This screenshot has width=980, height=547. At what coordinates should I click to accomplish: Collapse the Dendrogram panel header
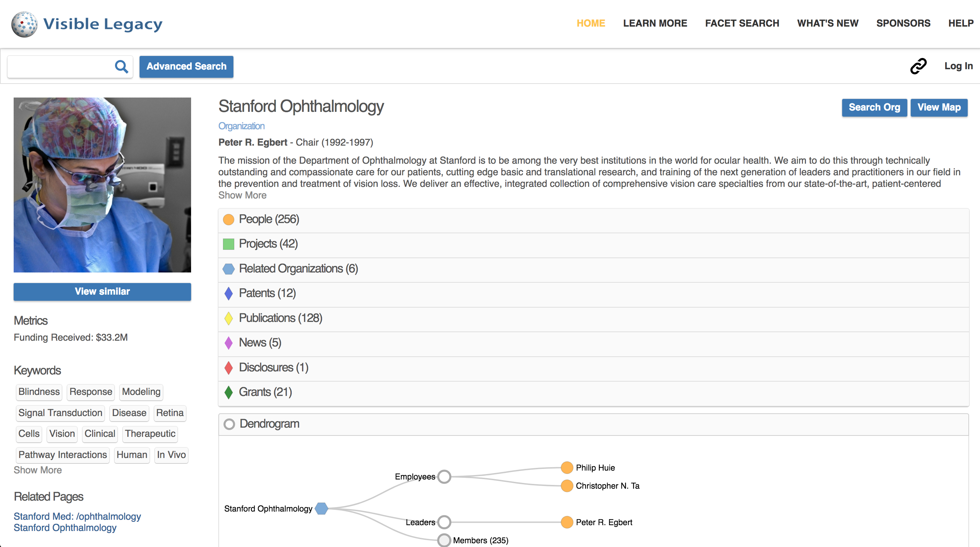point(593,424)
